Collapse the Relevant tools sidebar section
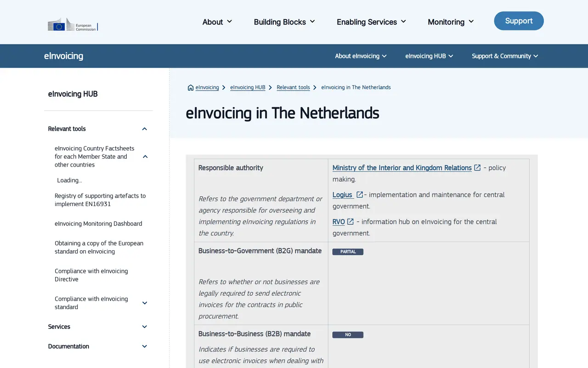The height and width of the screenshot is (368, 588). pyautogui.click(x=144, y=129)
